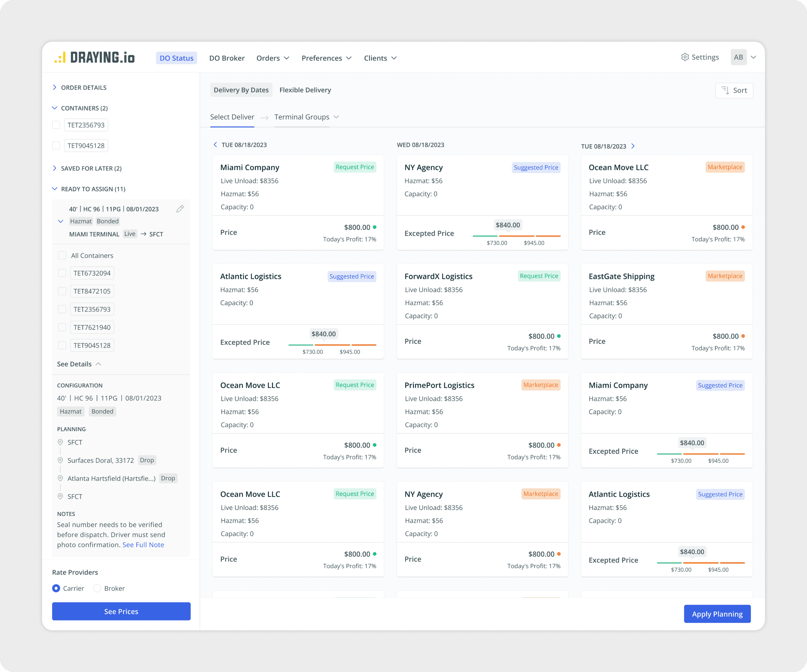Enable the All Containers checkbox
The height and width of the screenshot is (672, 807).
(x=62, y=255)
